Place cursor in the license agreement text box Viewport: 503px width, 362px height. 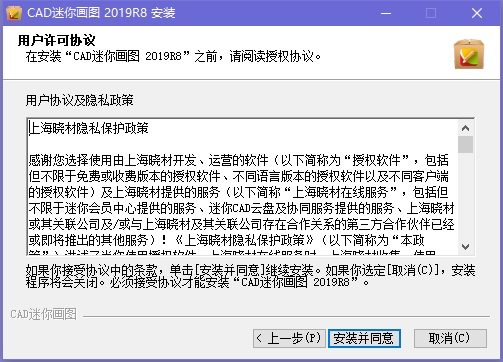(x=243, y=187)
